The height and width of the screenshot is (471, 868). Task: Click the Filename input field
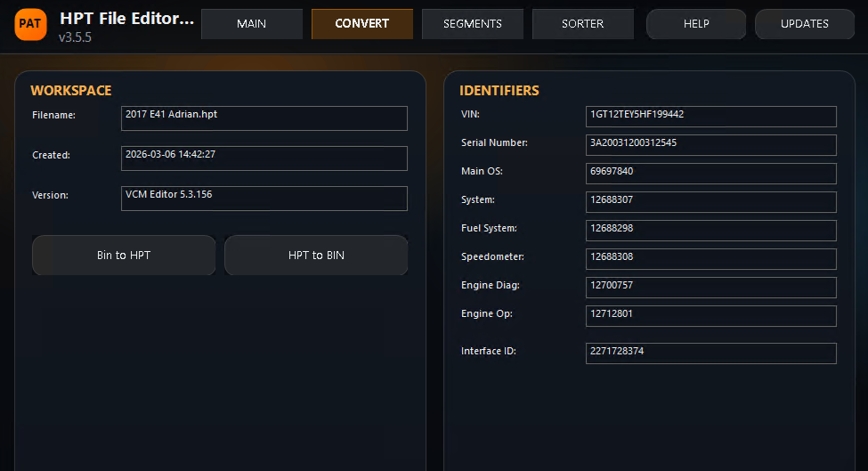coord(264,118)
